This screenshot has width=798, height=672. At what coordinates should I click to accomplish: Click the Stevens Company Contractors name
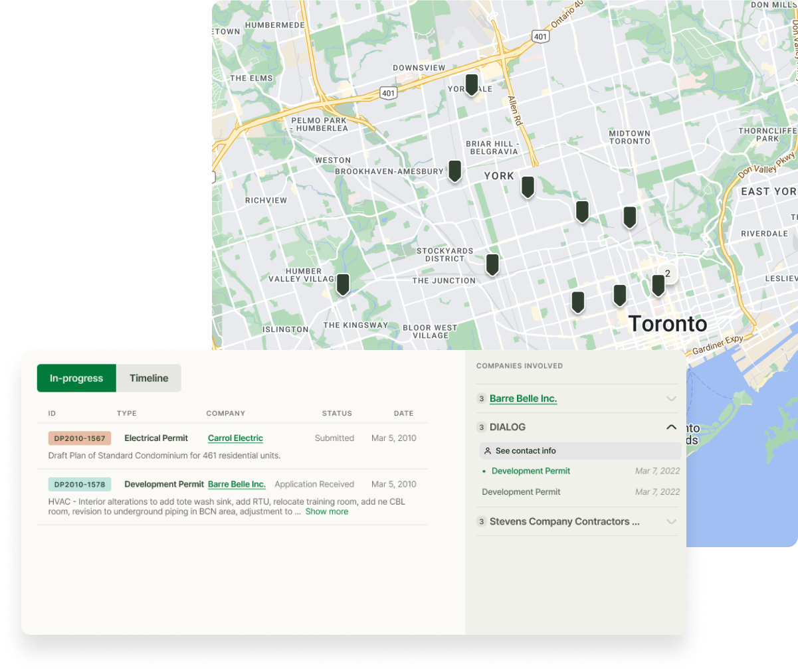tap(564, 521)
